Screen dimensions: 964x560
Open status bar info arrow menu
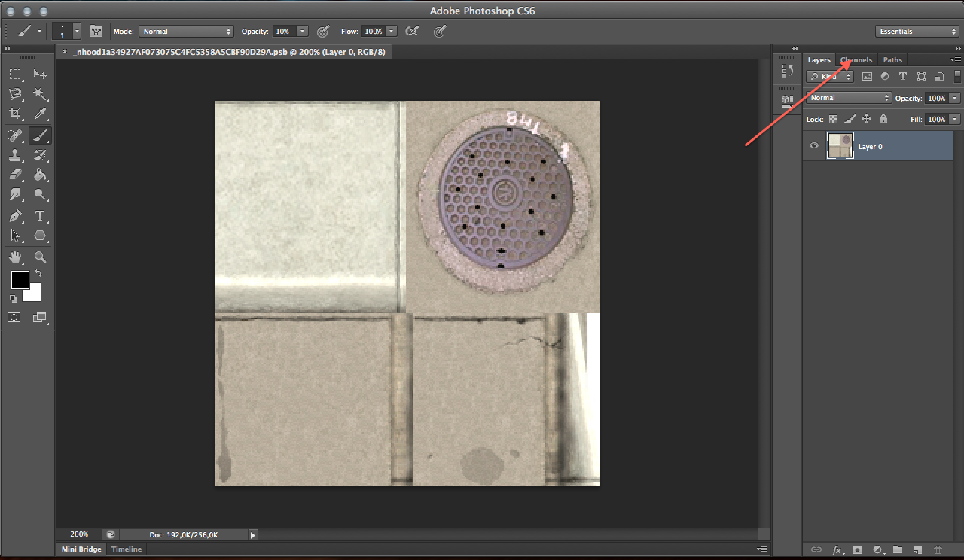(x=253, y=534)
